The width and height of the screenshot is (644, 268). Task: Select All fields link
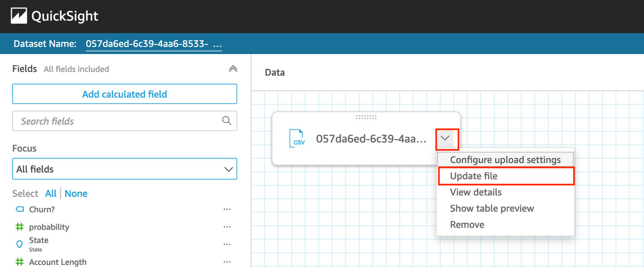[51, 193]
